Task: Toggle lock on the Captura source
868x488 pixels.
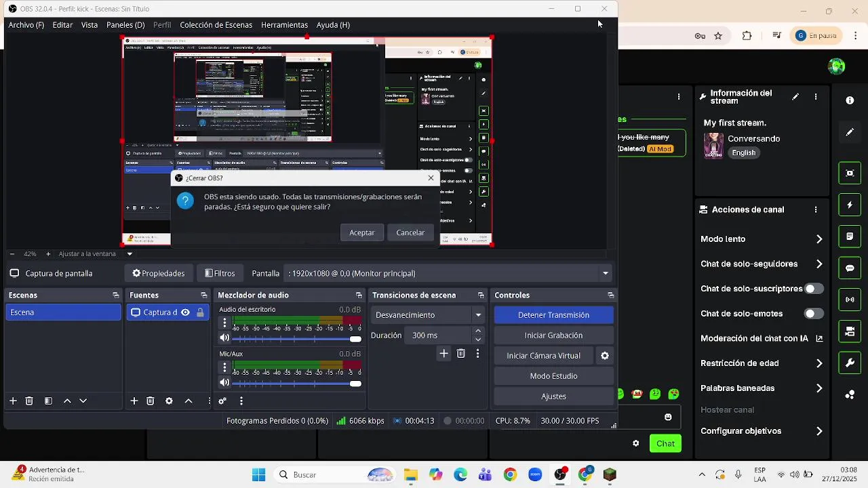Action: click(200, 312)
